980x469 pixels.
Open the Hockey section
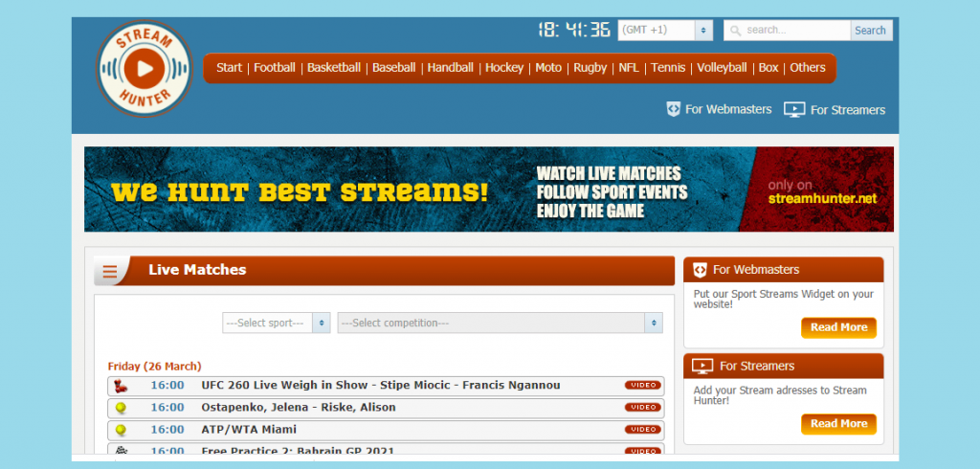[504, 68]
